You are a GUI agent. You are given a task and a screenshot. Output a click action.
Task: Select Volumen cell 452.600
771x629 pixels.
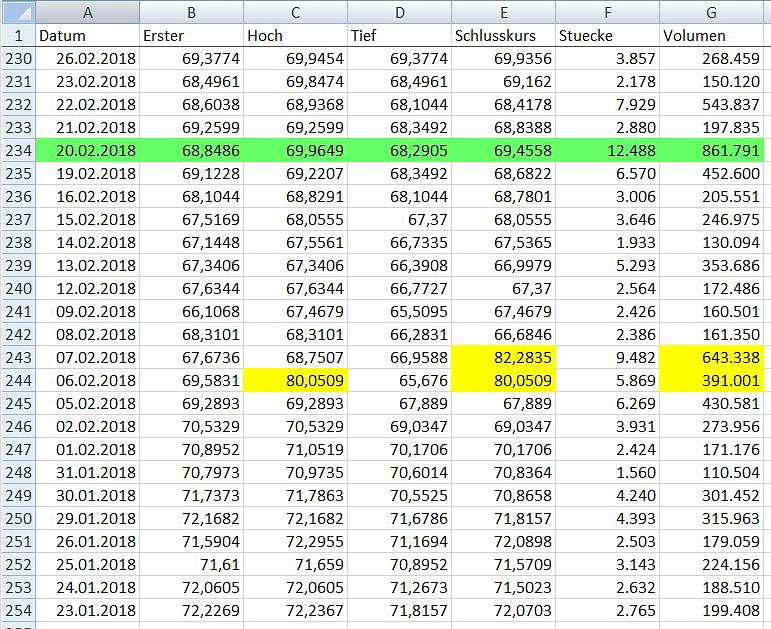click(x=712, y=174)
